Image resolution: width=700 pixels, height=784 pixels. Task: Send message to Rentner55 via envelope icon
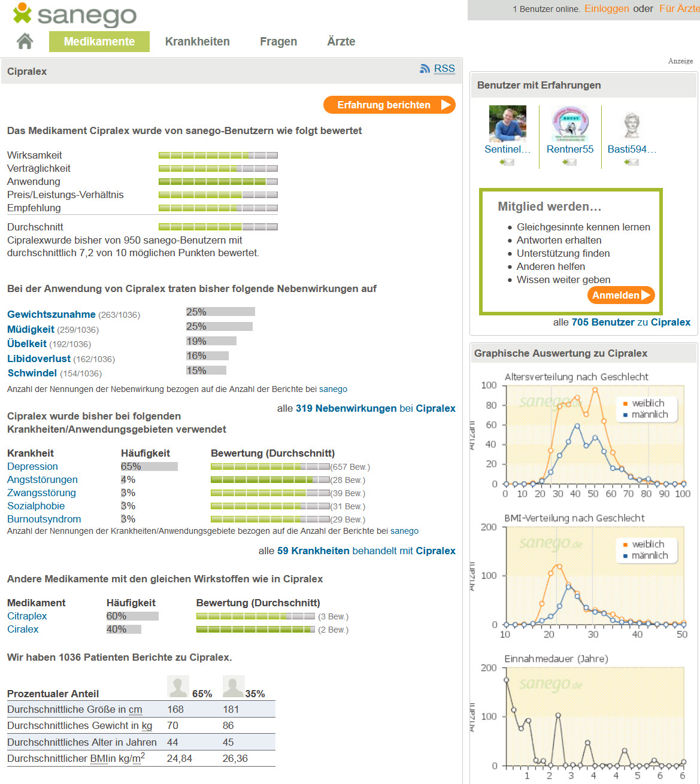569,162
